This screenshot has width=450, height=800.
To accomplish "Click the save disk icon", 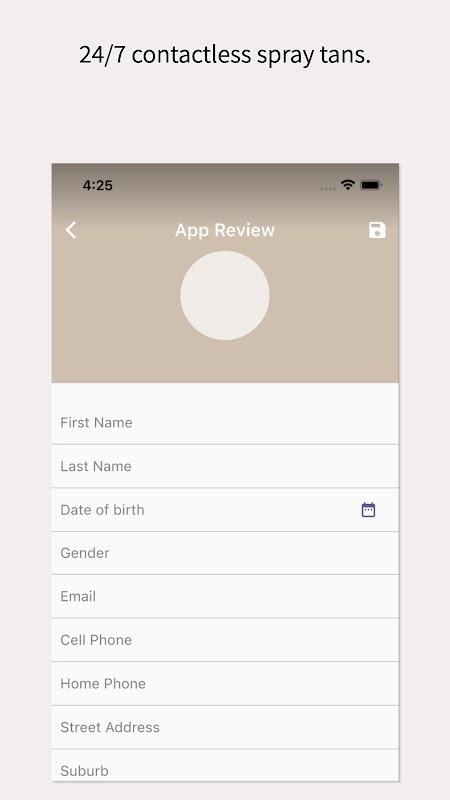I will pos(377,230).
